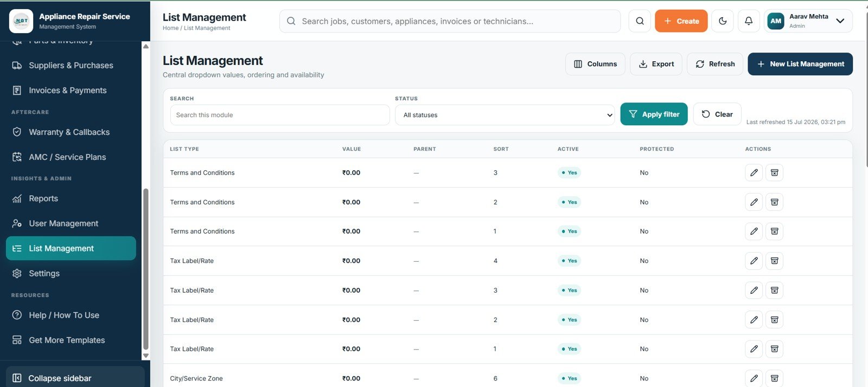Screen dimensions: 868x387
Task: Refresh the list
Action: [715, 64]
